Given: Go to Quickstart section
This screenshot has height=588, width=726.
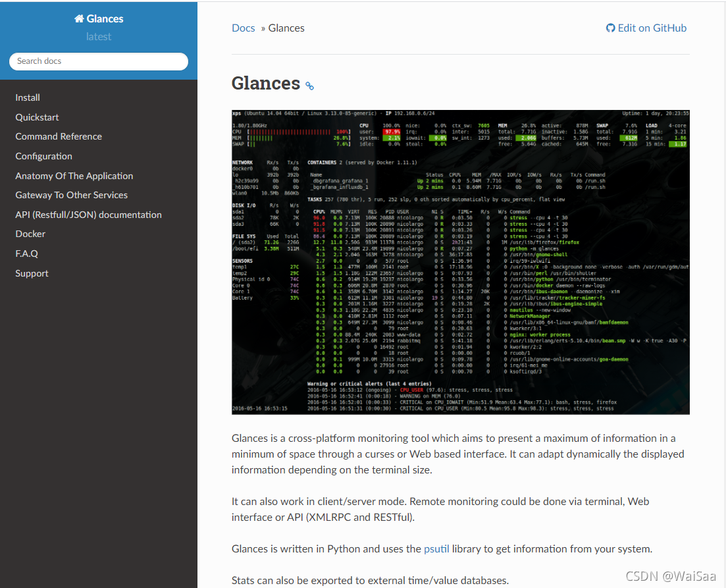Looking at the screenshot, I should click(37, 117).
